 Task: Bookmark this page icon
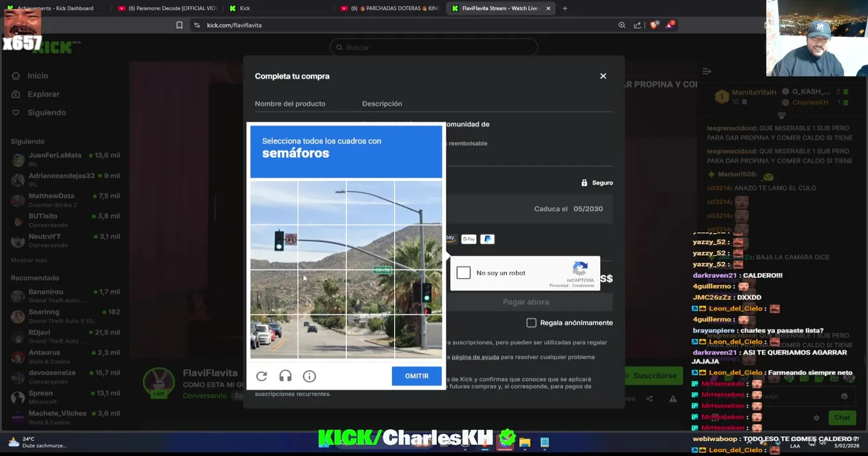click(179, 25)
